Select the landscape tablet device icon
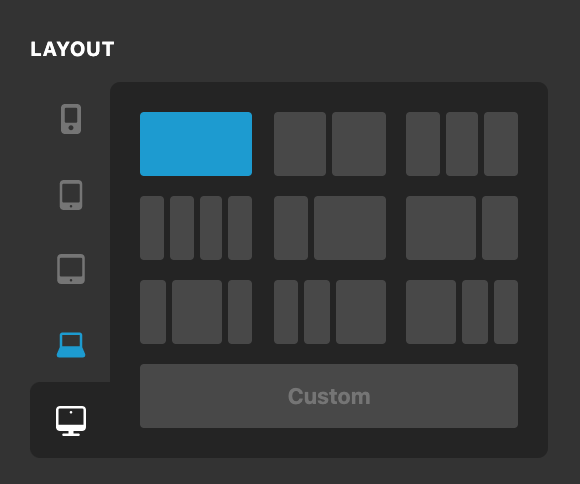The image size is (580, 484). pos(71,269)
